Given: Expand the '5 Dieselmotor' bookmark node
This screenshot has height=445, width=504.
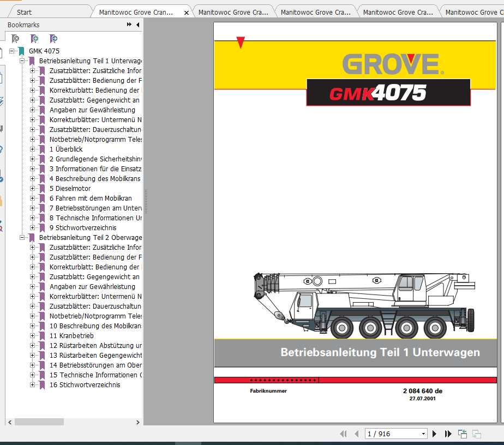Looking at the screenshot, I should coord(31,188).
